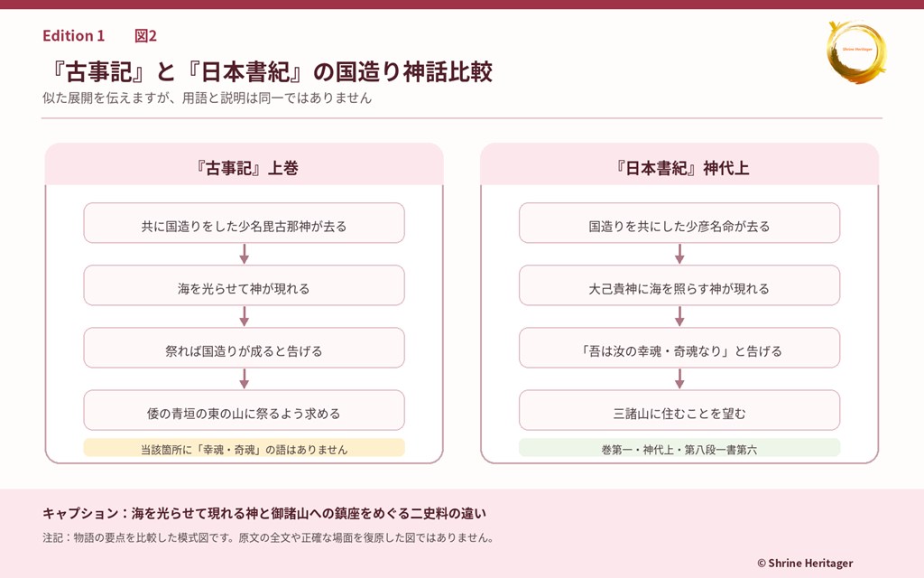Click the 倭の青垣の東の山に祭るよう求める box
This screenshot has width=924, height=578.
coord(244,411)
